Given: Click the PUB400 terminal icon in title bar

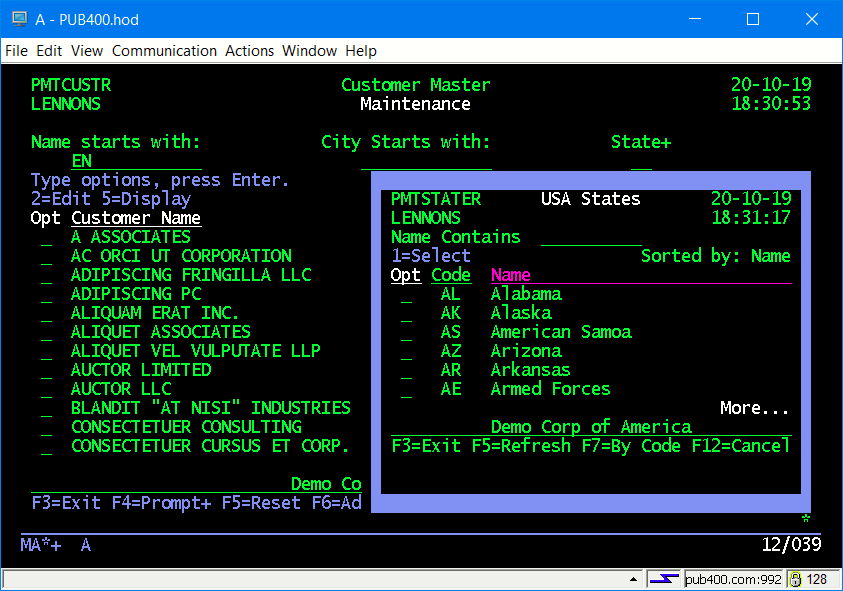Looking at the screenshot, I should point(19,19).
